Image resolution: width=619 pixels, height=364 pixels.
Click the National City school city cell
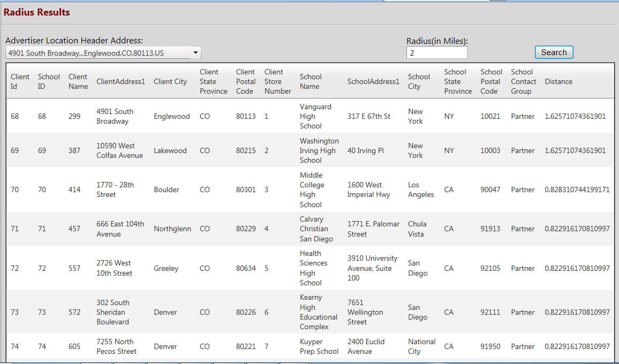click(421, 346)
